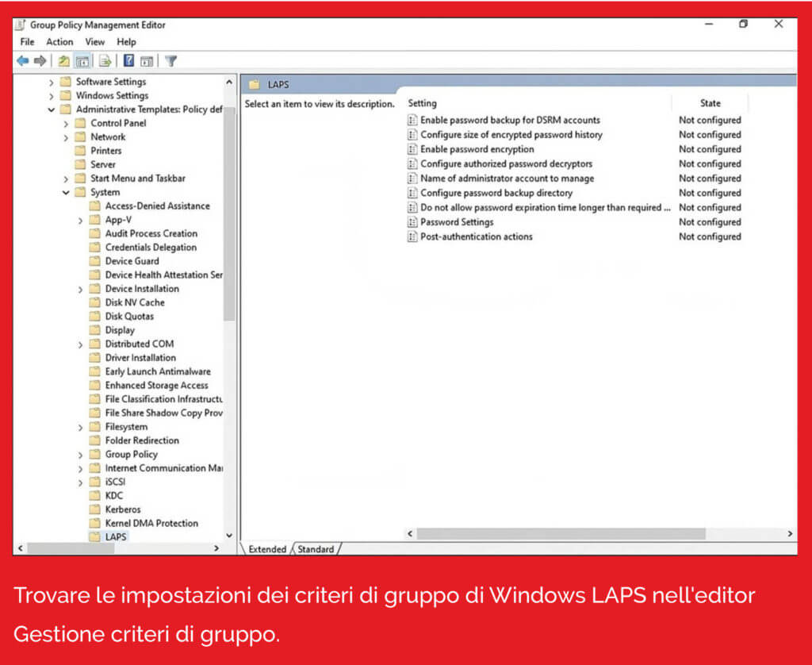Click the Up one level icon
The height and width of the screenshot is (665, 812).
coord(63,60)
